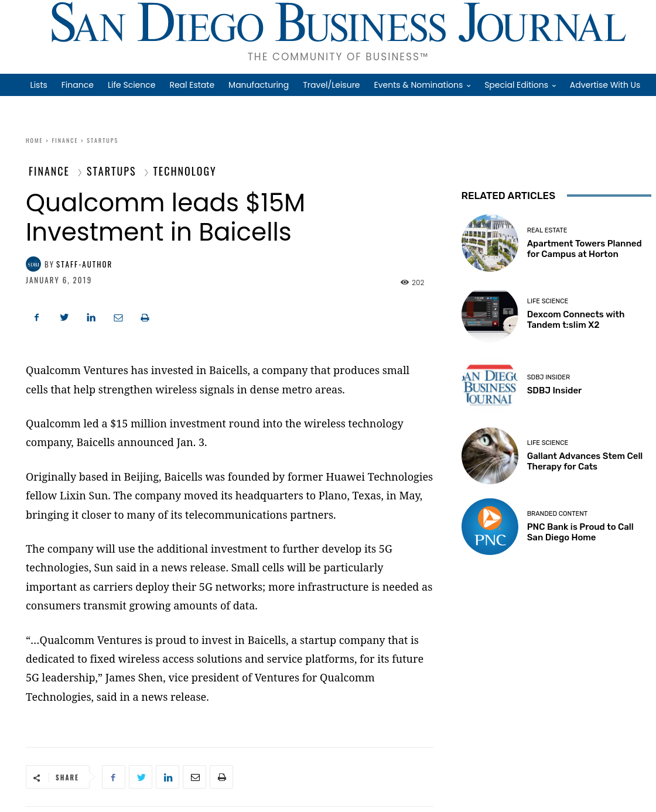Click bottom LinkedIn share button
This screenshot has height=812, width=656.
pos(168,777)
